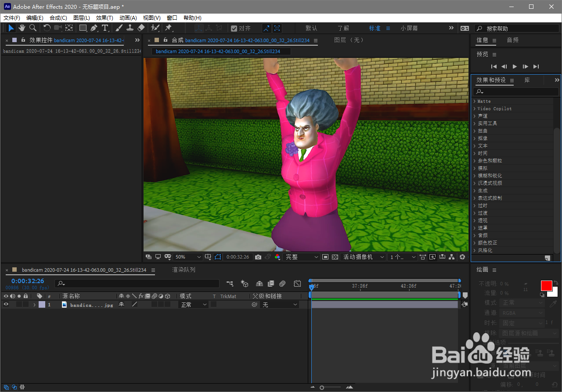Screen dimensions: 562x392
Task: Hide the bandica jpg layer eye toggle
Action: pos(6,304)
